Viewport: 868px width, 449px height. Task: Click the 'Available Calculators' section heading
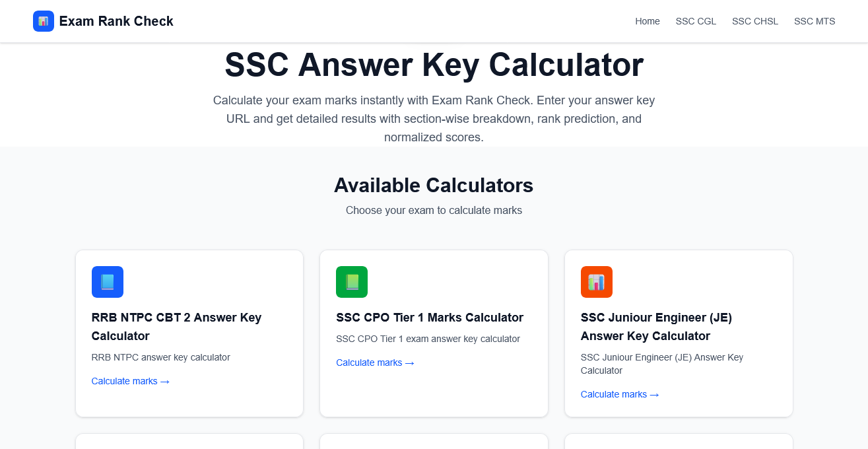pyautogui.click(x=434, y=185)
